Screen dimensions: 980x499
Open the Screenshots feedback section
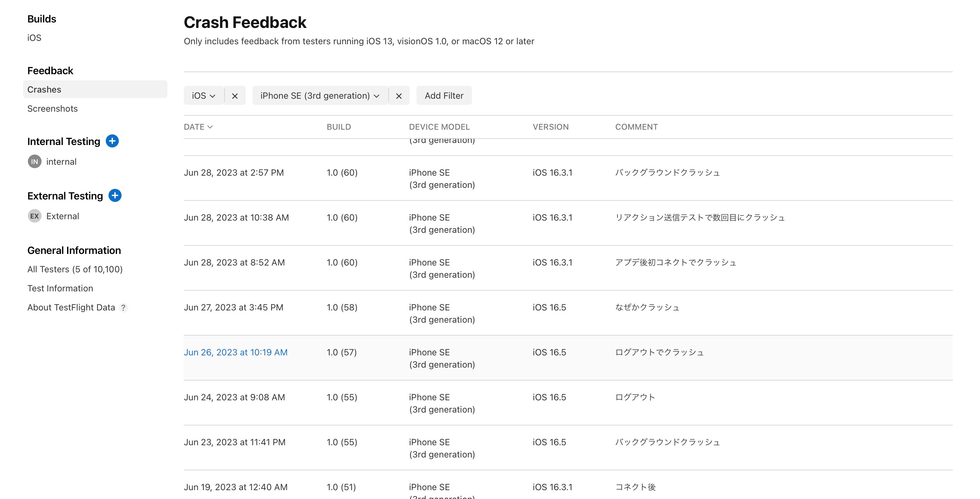[52, 109]
